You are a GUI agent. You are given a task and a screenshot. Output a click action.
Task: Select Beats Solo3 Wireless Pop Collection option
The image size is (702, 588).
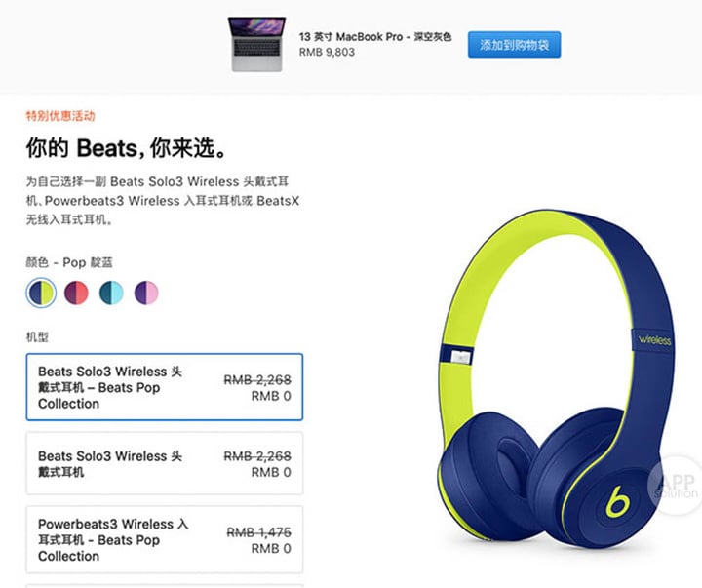[165, 387]
